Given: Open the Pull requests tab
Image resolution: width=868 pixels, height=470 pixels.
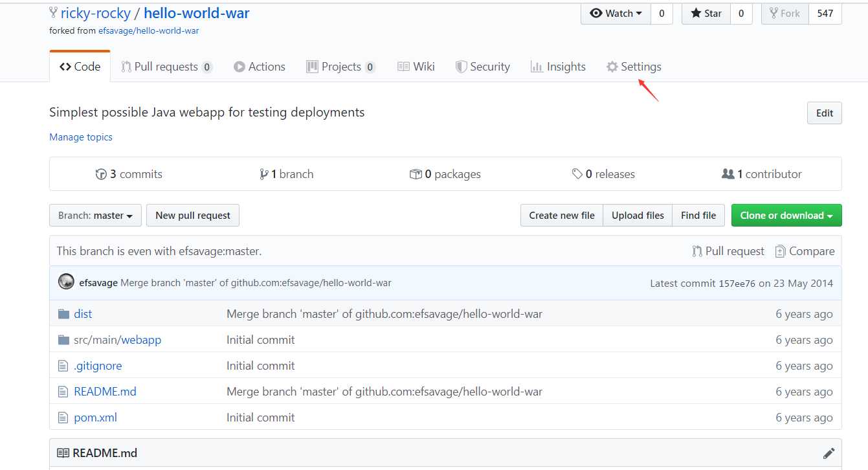Looking at the screenshot, I should (x=167, y=67).
